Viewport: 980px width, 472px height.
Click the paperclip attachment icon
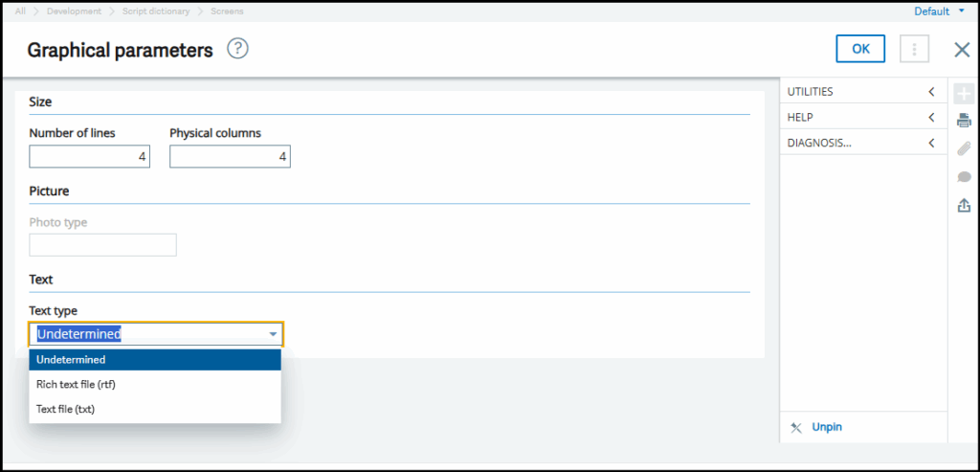964,148
